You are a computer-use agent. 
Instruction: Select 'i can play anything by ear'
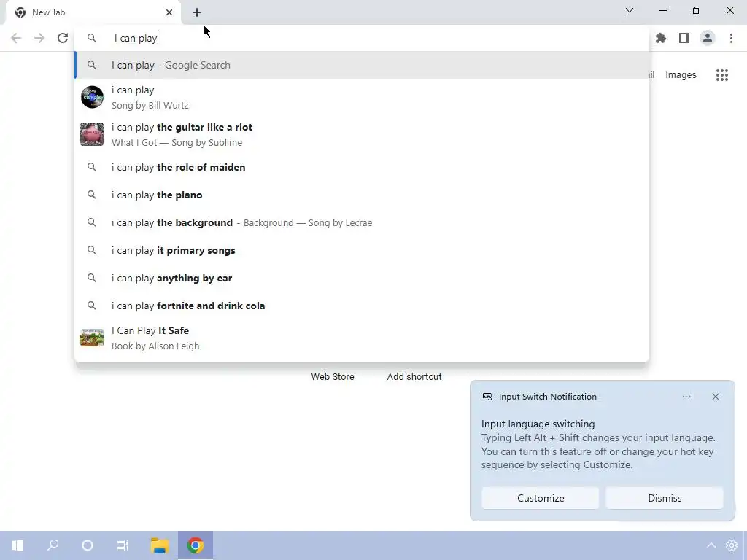coord(362,278)
